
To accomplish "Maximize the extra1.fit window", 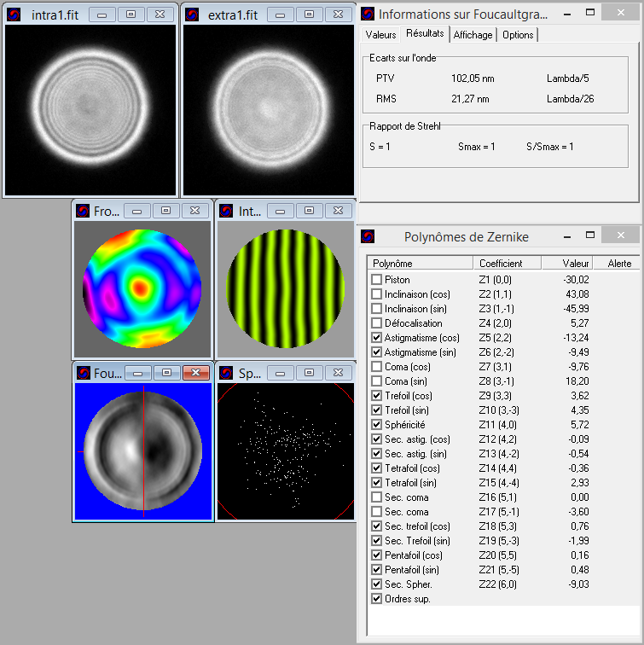I will click(x=310, y=15).
